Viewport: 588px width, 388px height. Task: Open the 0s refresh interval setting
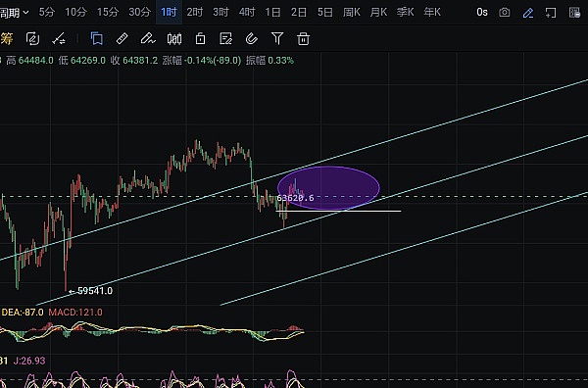482,13
